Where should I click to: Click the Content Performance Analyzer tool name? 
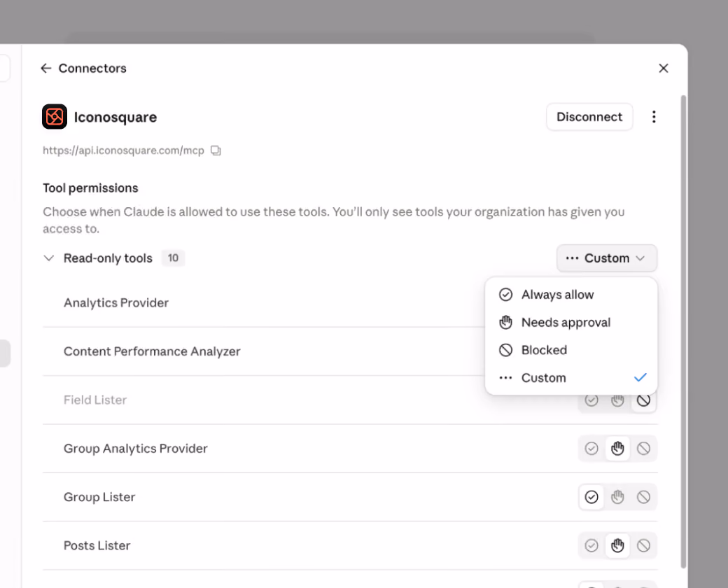[152, 351]
